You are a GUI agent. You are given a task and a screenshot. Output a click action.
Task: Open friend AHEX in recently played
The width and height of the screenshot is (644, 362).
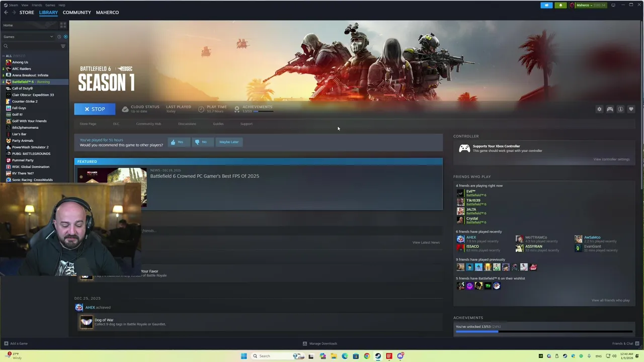pos(471,237)
